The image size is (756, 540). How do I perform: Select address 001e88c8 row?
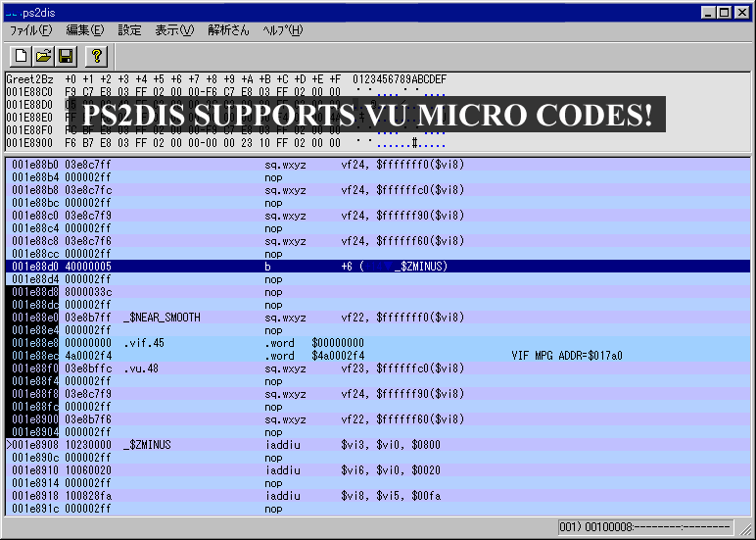click(378, 241)
